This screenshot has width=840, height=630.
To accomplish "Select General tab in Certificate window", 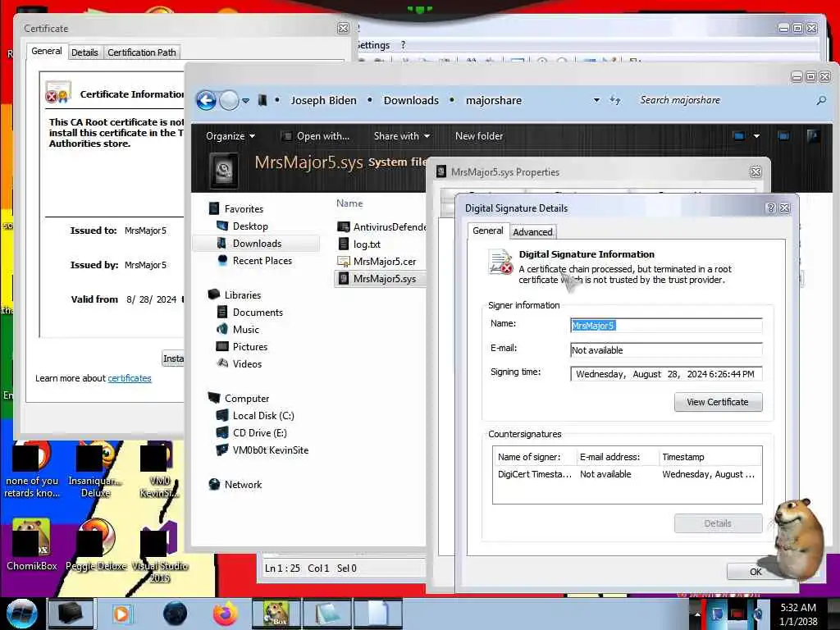I will (47, 51).
